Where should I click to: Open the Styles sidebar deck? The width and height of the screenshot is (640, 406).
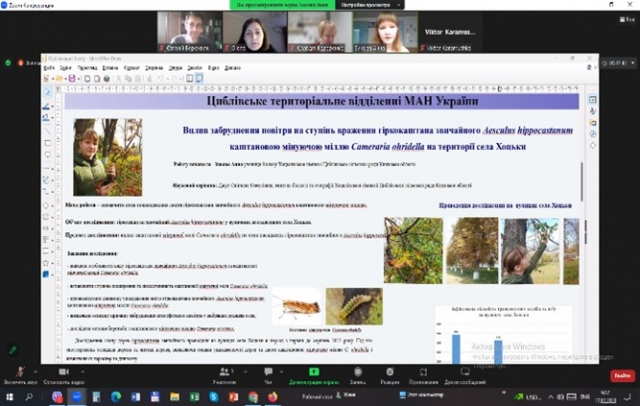coord(593,111)
